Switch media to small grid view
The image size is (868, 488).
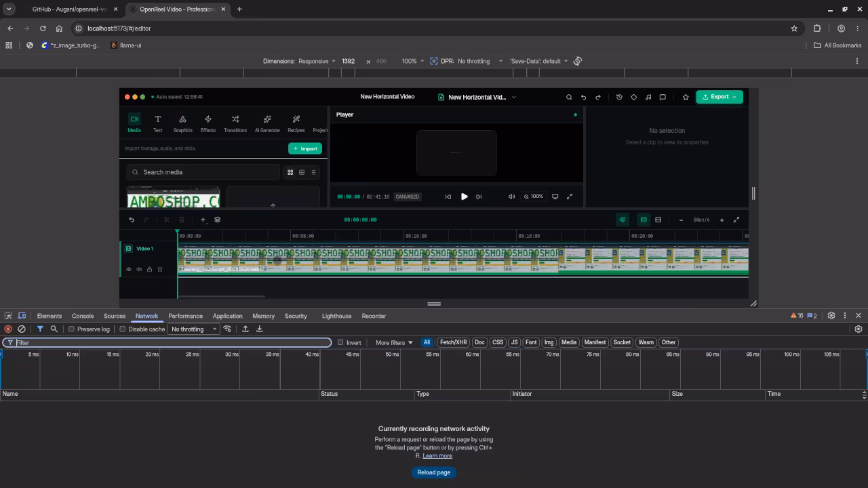(x=302, y=172)
